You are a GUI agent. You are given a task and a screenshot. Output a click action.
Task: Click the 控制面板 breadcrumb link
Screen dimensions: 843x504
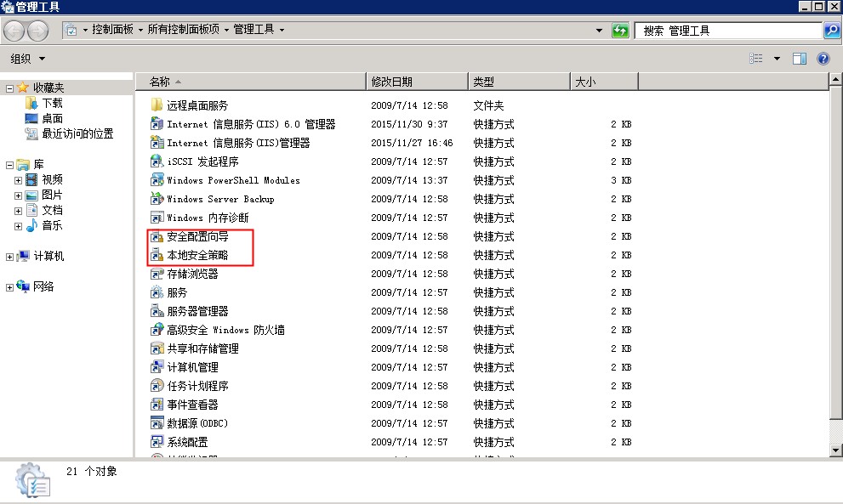(112, 30)
